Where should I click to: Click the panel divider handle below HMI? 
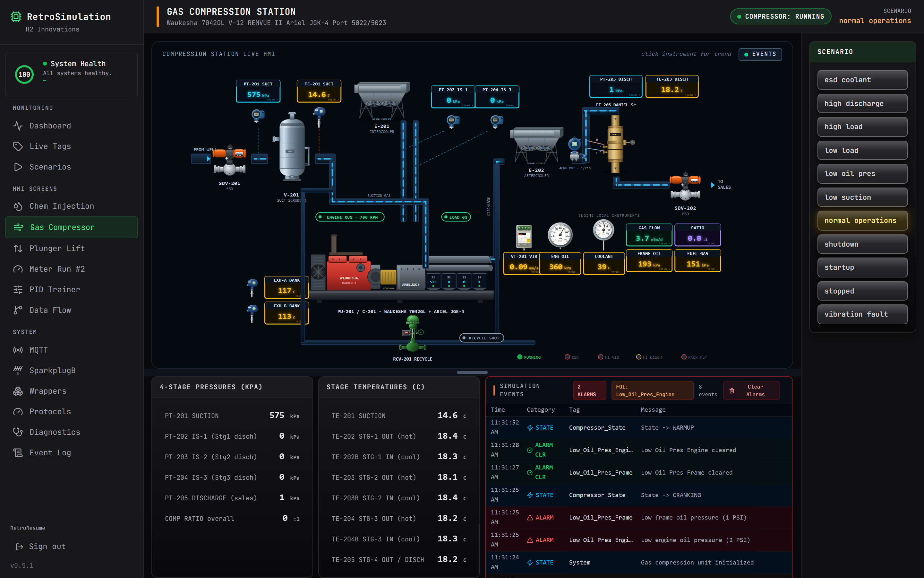472,372
